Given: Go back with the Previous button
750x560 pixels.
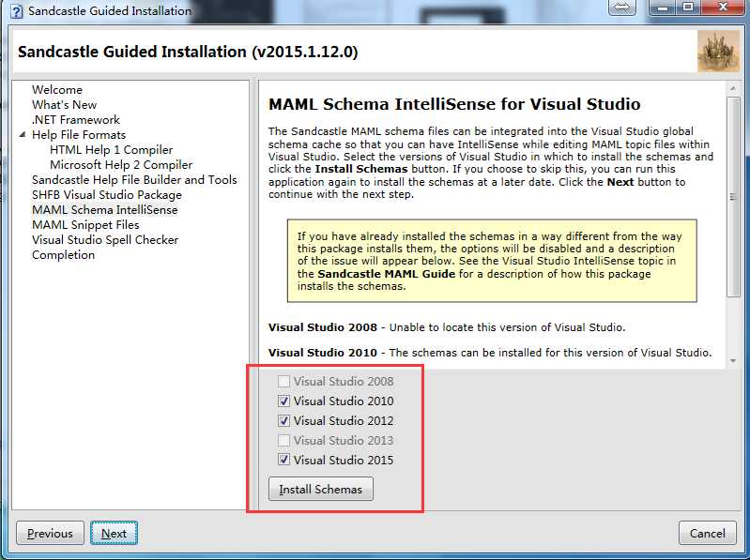Looking at the screenshot, I should 50,533.
